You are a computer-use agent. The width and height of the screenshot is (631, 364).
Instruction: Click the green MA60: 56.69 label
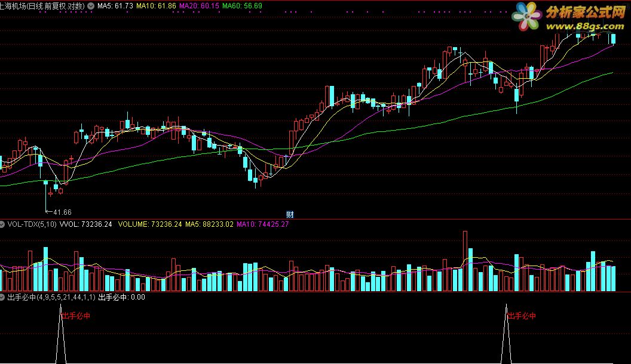242,6
